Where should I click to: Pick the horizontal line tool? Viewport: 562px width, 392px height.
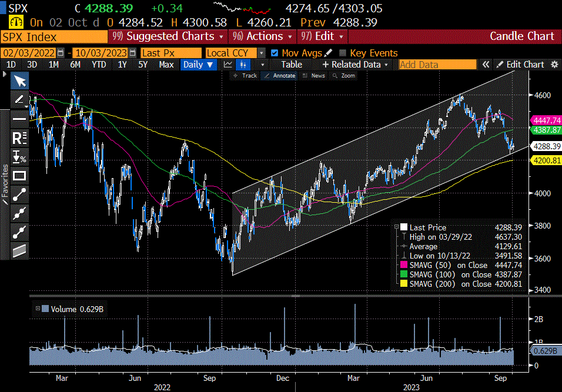20,119
